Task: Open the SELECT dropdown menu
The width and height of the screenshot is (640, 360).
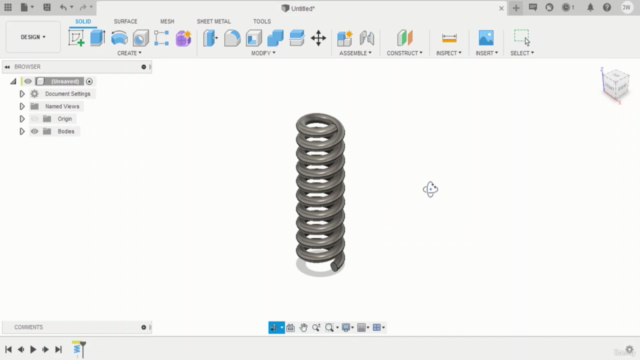Action: pos(522,53)
